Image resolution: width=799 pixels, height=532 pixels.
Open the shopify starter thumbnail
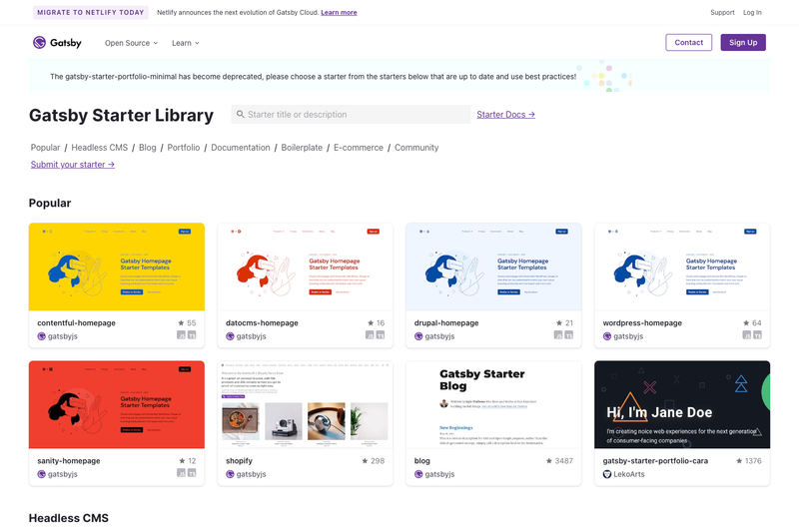coord(306,404)
